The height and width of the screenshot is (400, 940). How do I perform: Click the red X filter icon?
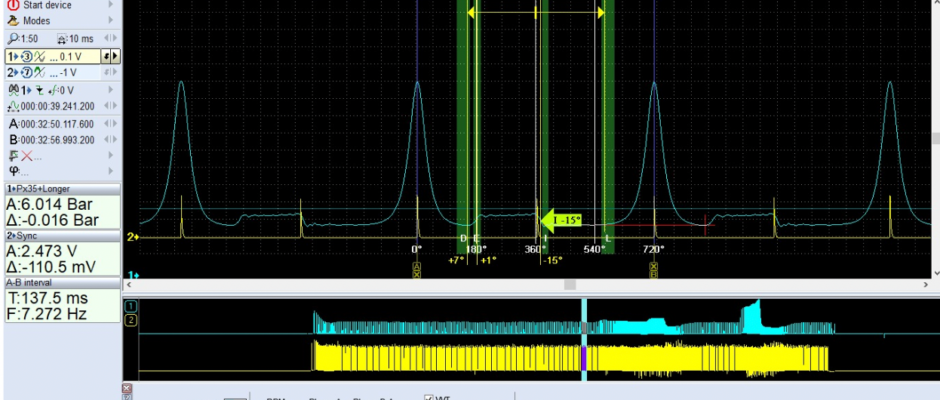click(28, 156)
